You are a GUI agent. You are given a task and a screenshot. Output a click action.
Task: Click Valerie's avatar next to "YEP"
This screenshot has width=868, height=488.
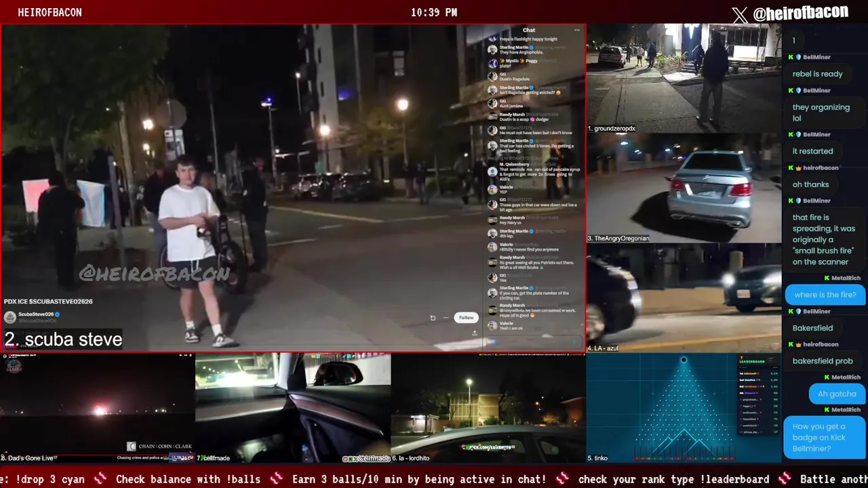pyautogui.click(x=493, y=189)
